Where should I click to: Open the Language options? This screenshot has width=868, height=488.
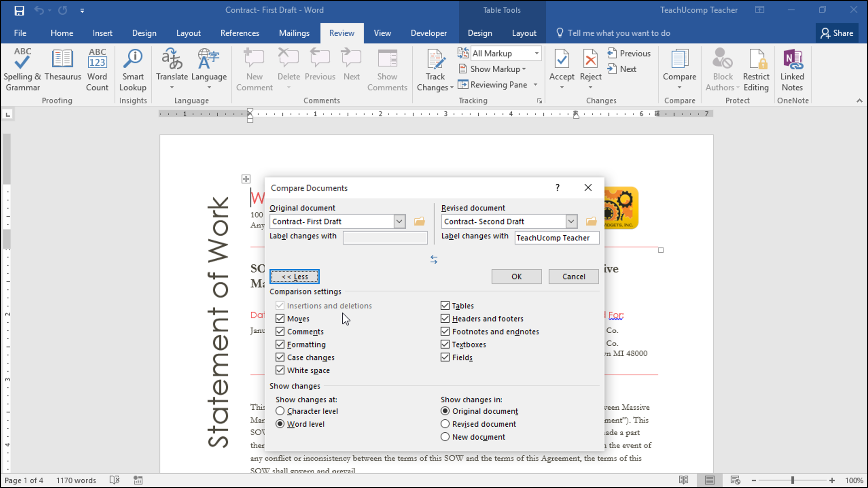click(209, 70)
